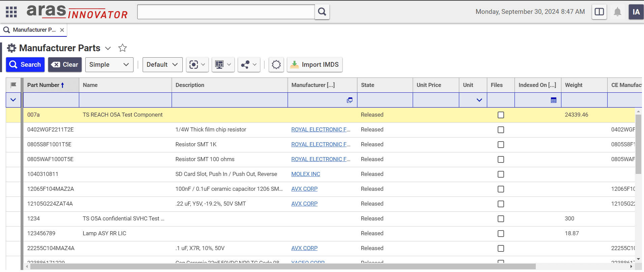Sort by Part Number column header
The image size is (644, 272).
[51, 85]
